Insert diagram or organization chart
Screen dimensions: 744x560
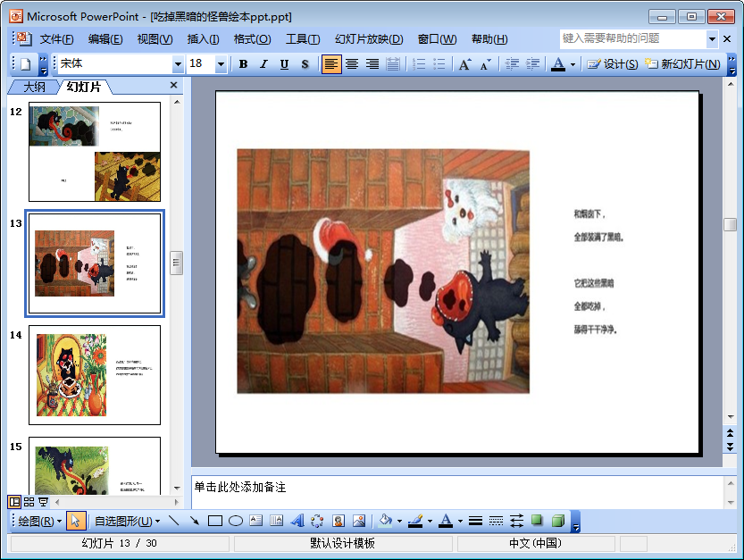[x=317, y=521]
